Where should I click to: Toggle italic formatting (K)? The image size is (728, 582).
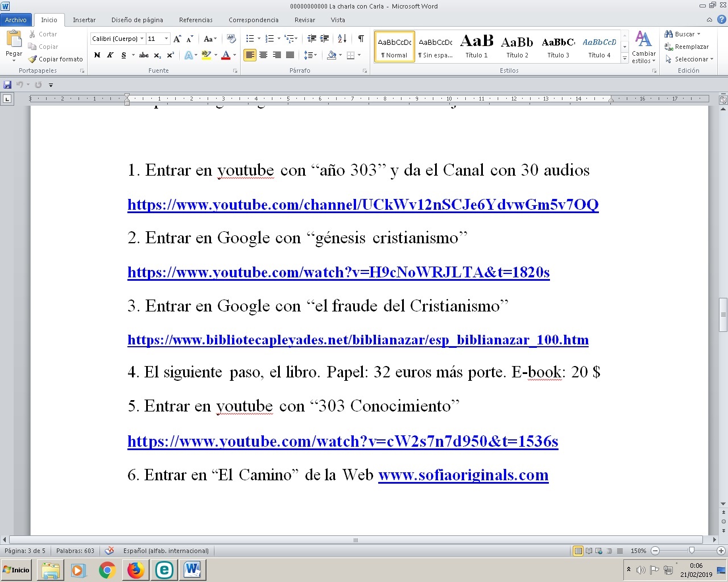(110, 55)
